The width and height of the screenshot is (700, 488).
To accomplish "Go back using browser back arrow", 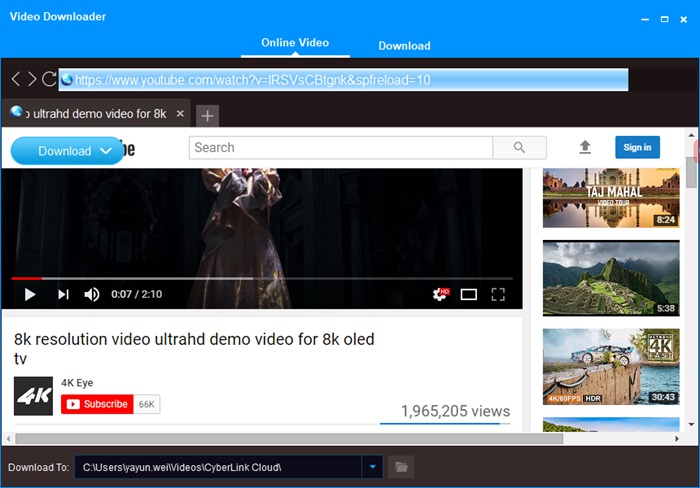I will coord(16,79).
